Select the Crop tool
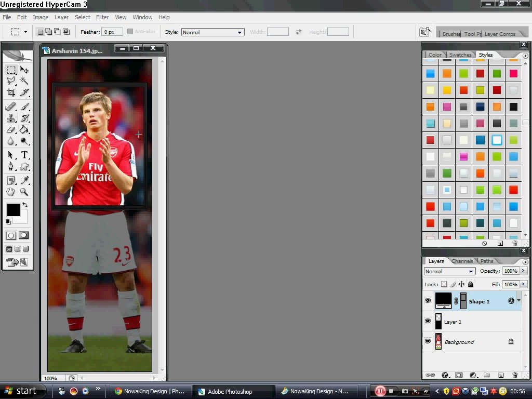 point(11,92)
